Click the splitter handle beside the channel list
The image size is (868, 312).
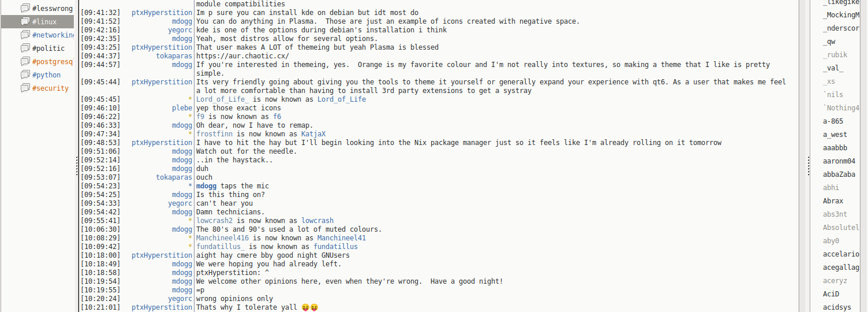77,168
